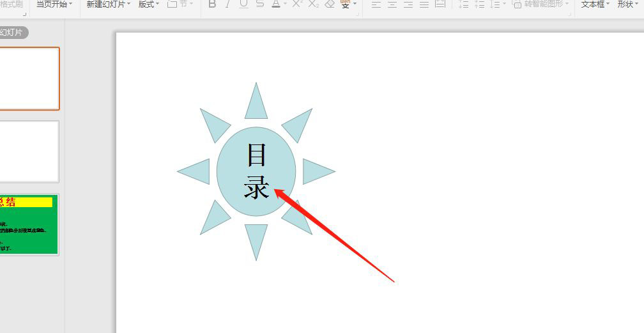
Task: Click the 格式刷 format painter button
Action: click(11, 4)
